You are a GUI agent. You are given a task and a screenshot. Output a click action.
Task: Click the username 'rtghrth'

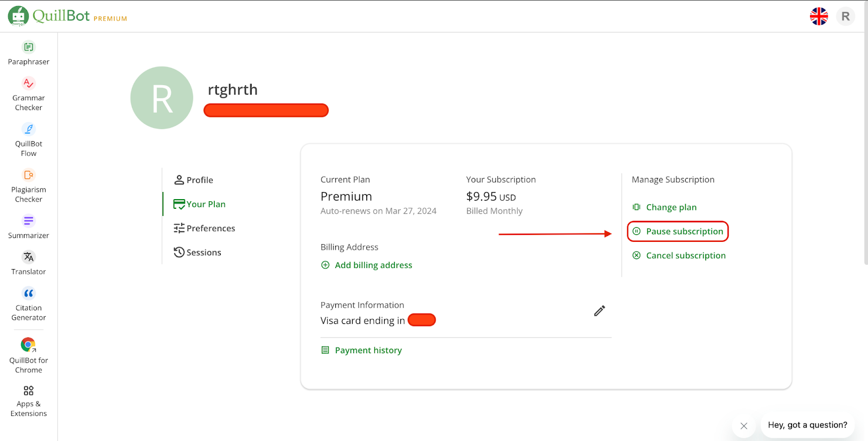pyautogui.click(x=233, y=90)
